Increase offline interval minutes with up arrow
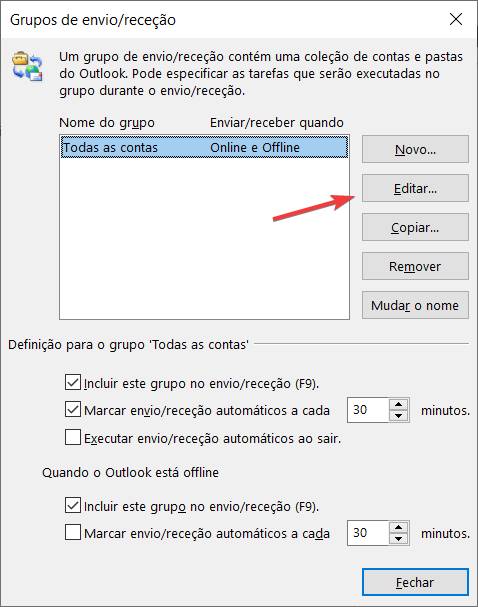 [399, 528]
